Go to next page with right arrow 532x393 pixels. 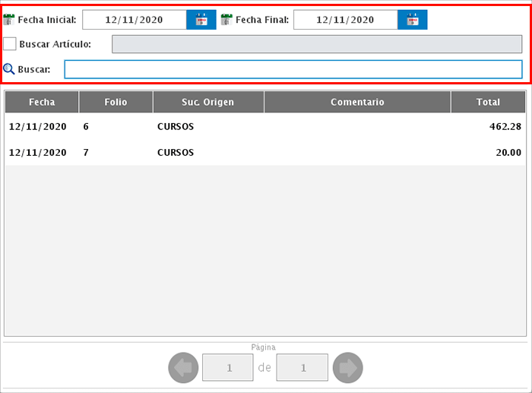347,368
